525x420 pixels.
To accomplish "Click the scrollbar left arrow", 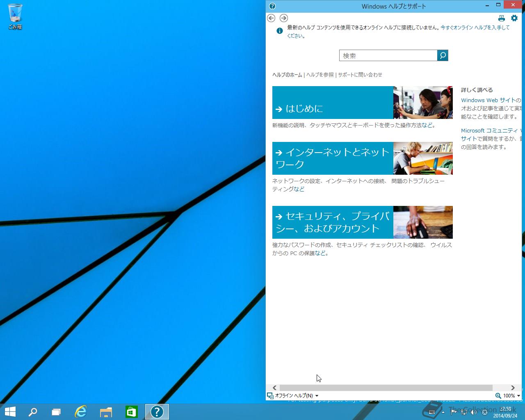I will click(x=274, y=388).
